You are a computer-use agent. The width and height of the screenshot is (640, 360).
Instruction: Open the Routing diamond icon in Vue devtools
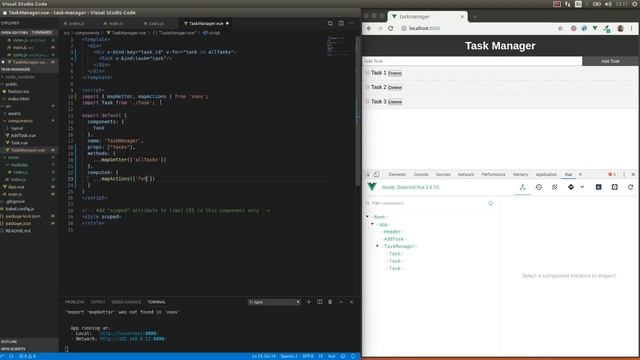pyautogui.click(x=571, y=187)
